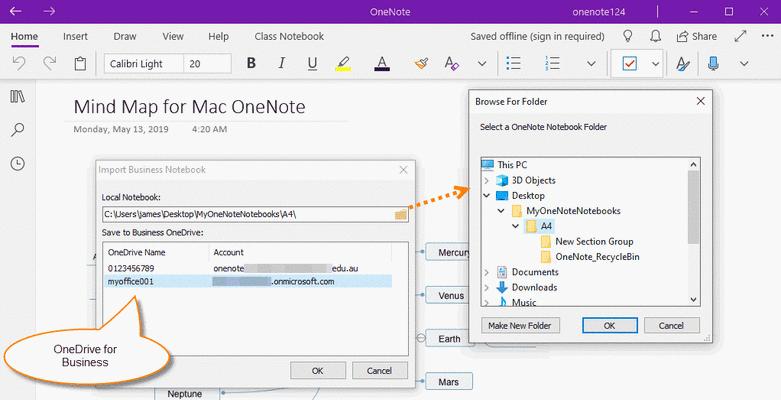781x400 pixels.
Task: Click the back arrow in title bar
Action: coord(15,11)
